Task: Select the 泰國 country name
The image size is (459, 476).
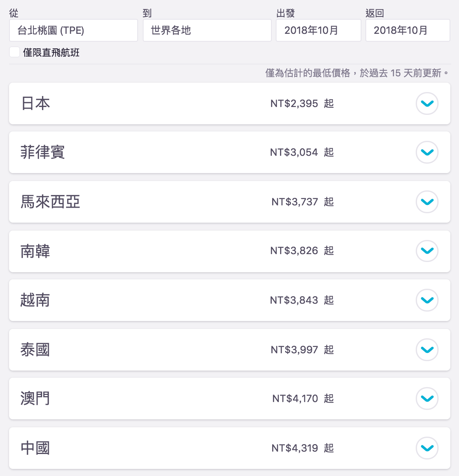Action: [35, 350]
